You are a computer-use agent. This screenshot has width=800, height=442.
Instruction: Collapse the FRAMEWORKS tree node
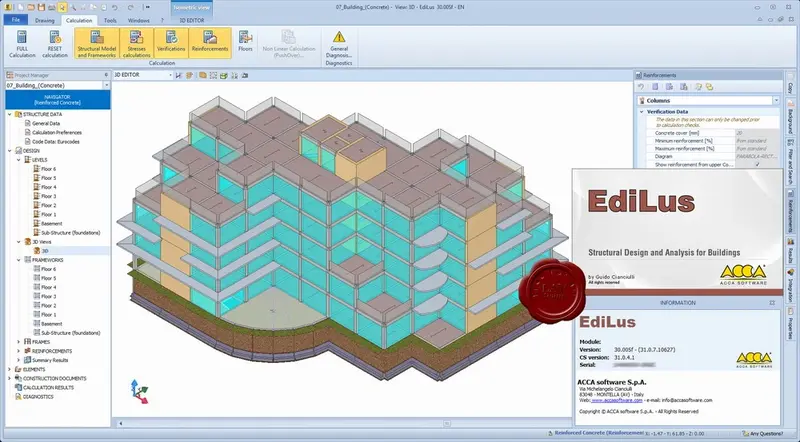[19, 260]
